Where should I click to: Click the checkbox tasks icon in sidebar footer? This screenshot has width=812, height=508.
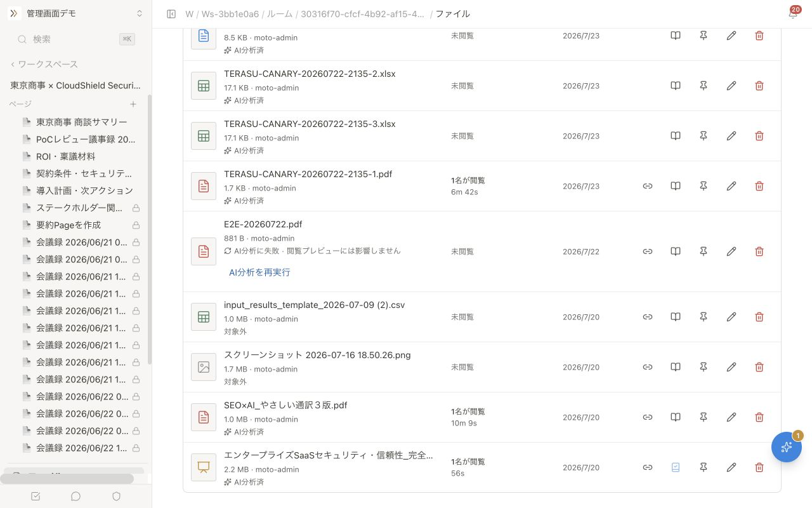pyautogui.click(x=36, y=496)
